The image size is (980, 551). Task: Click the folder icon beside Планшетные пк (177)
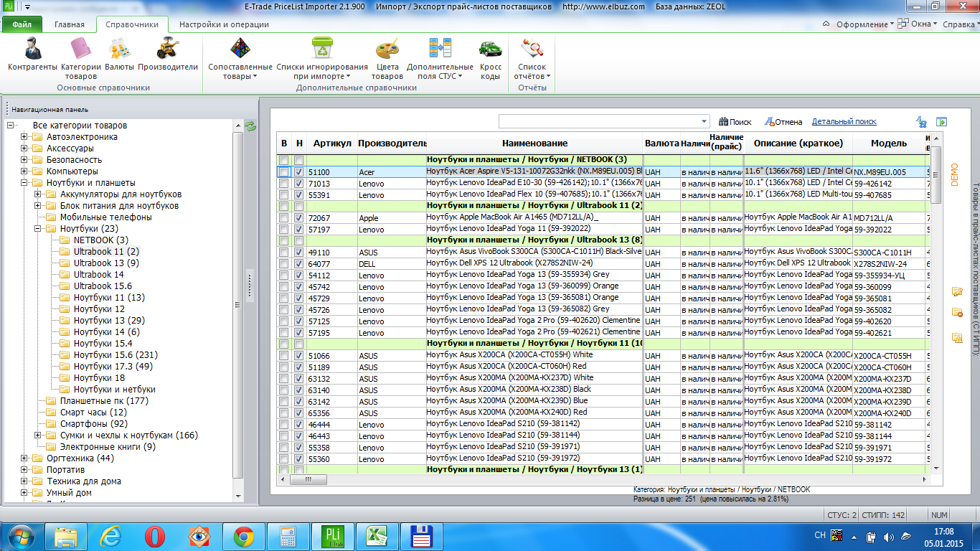(x=51, y=401)
